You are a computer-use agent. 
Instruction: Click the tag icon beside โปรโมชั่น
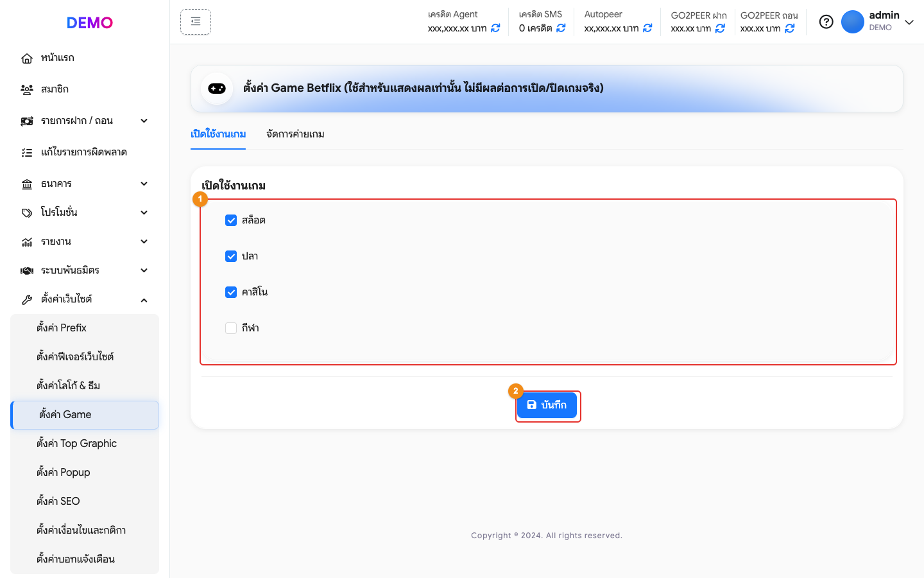(x=27, y=213)
